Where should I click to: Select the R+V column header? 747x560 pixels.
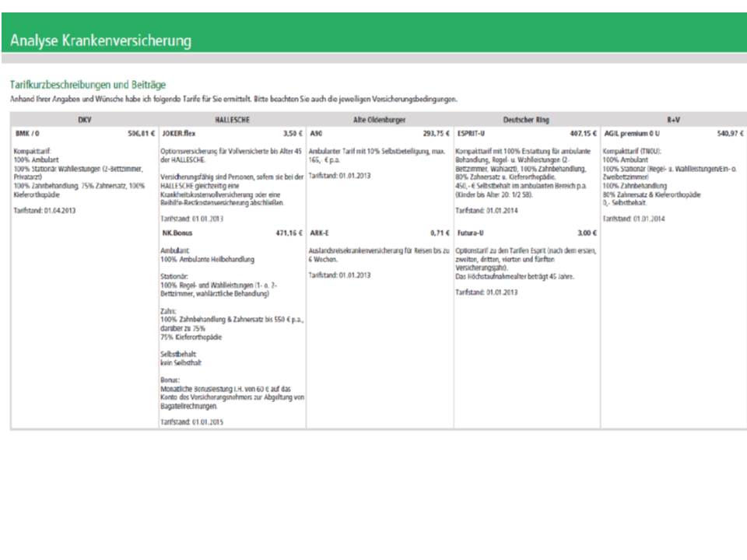tap(673, 120)
